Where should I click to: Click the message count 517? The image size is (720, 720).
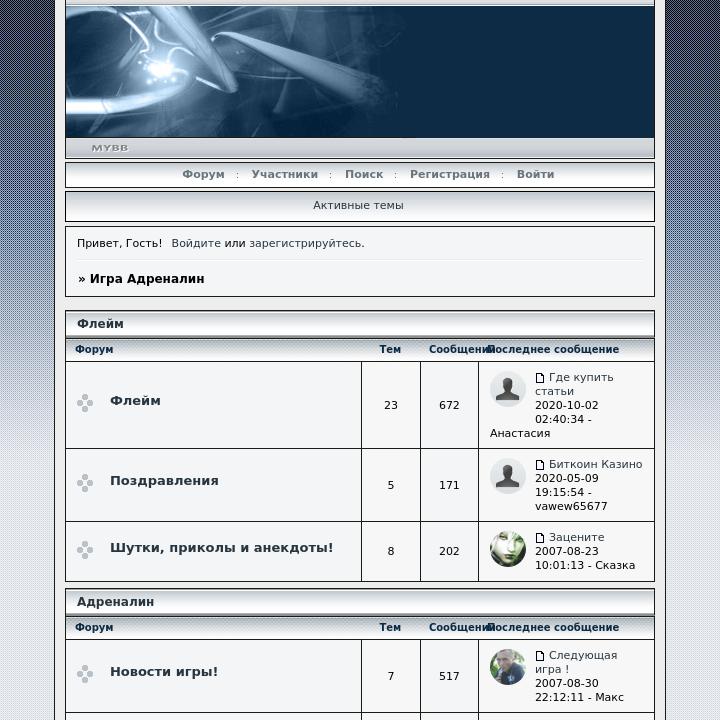pyautogui.click(x=449, y=676)
